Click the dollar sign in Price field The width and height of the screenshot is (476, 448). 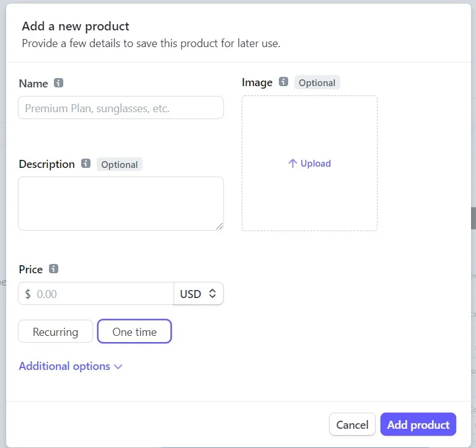[28, 294]
